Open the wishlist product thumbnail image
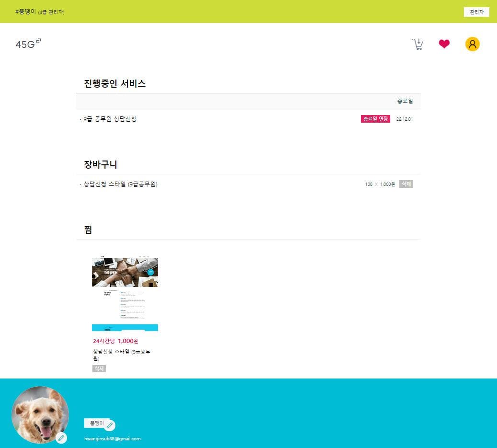 125,294
